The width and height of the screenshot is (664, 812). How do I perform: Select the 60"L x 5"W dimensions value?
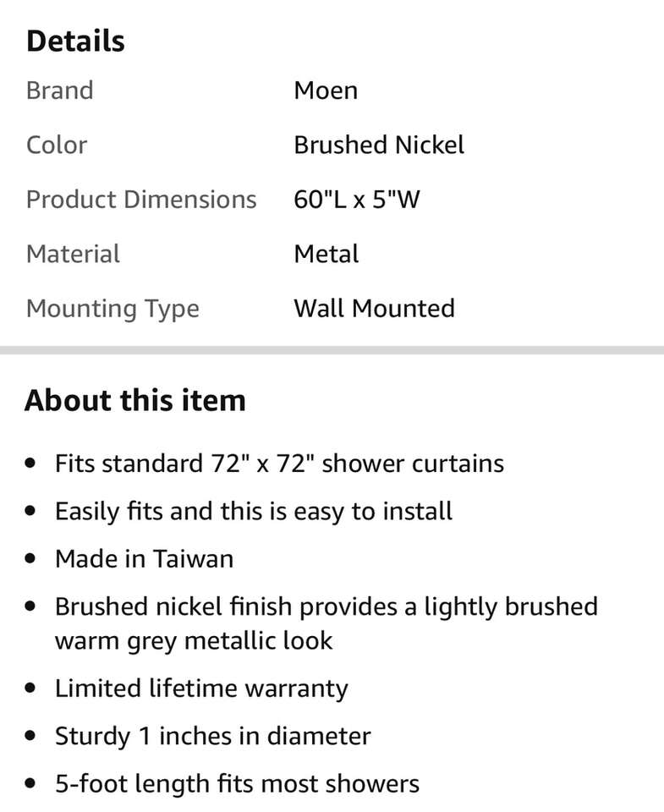pyautogui.click(x=357, y=200)
